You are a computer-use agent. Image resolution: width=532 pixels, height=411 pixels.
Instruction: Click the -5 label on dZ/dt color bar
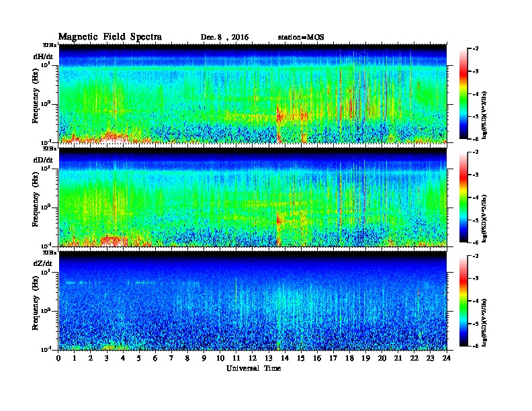coord(476,324)
